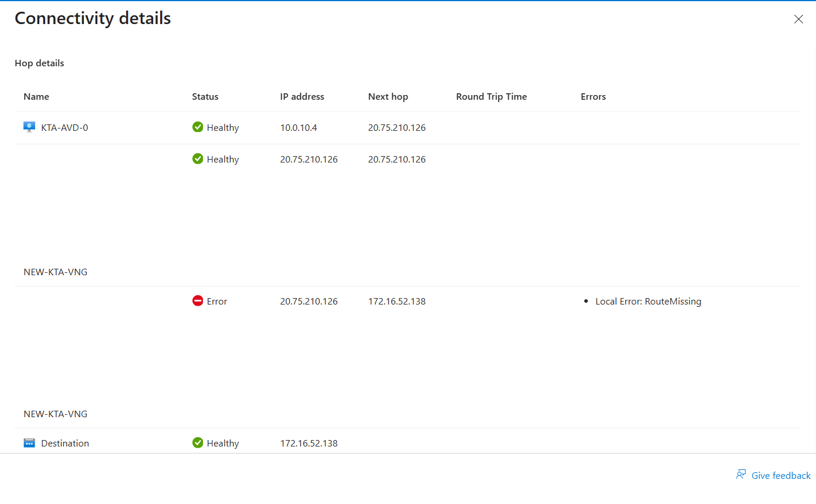Click the Error status text
The height and width of the screenshot is (504, 816).
(217, 301)
